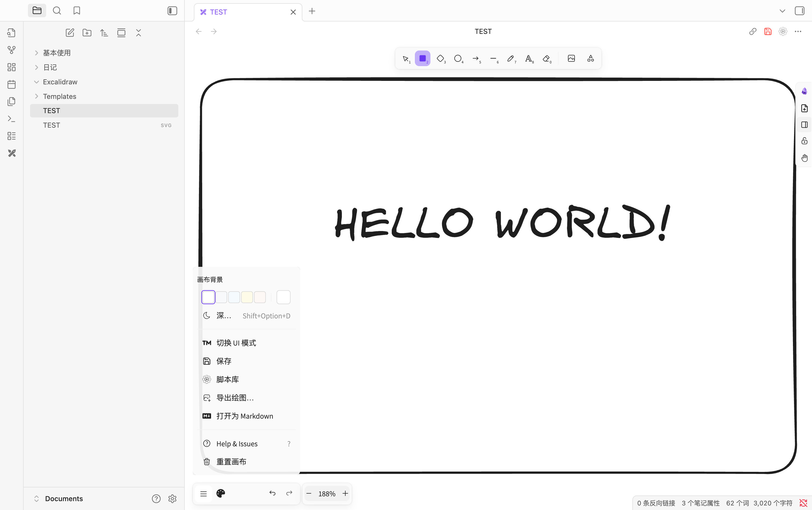Collapse the Excalidraw folder

click(x=60, y=82)
